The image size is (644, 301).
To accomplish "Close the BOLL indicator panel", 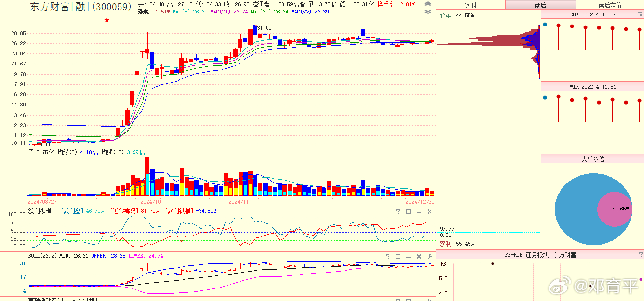I will pyautogui.click(x=419, y=256).
